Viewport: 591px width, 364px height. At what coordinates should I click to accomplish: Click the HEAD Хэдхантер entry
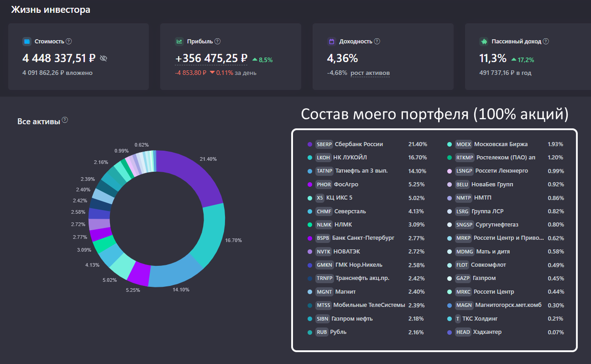click(506, 332)
